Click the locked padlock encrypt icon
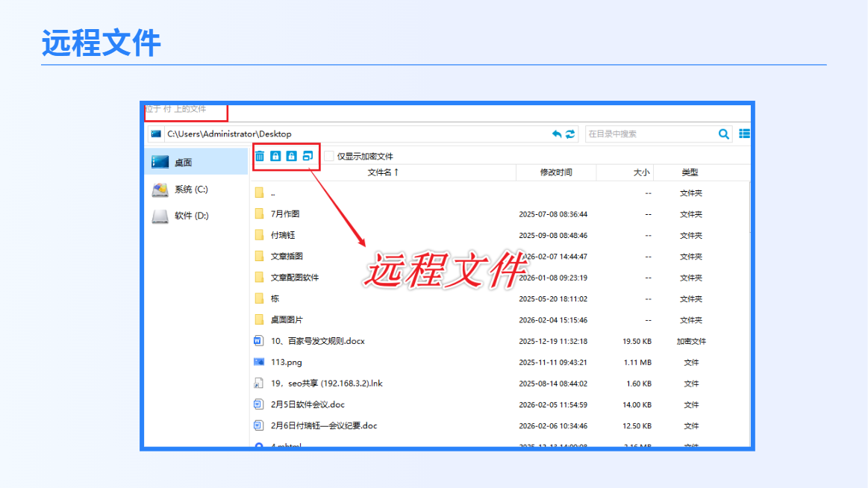Screen dimensions: 868x488 [275, 156]
